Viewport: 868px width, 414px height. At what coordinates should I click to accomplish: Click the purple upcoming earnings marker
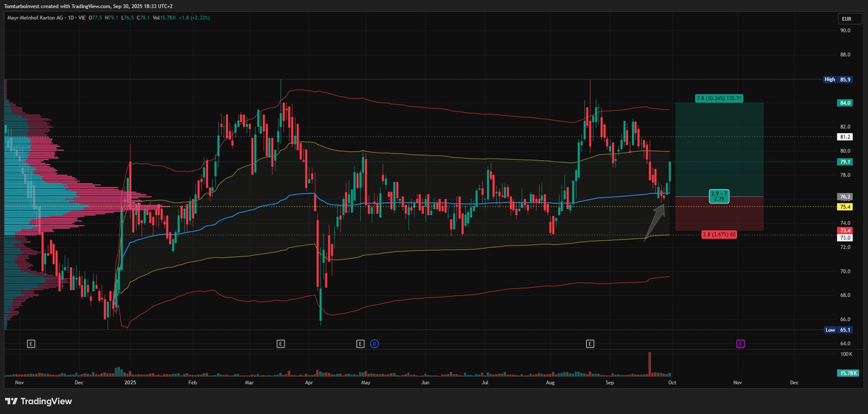741,344
